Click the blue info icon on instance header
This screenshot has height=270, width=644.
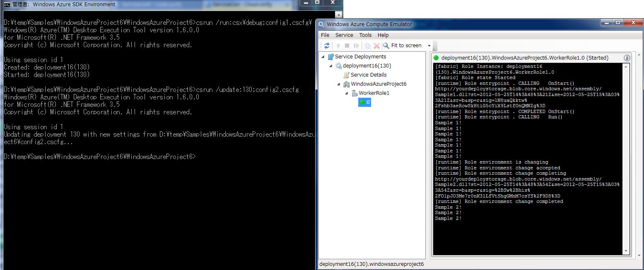[x=627, y=58]
